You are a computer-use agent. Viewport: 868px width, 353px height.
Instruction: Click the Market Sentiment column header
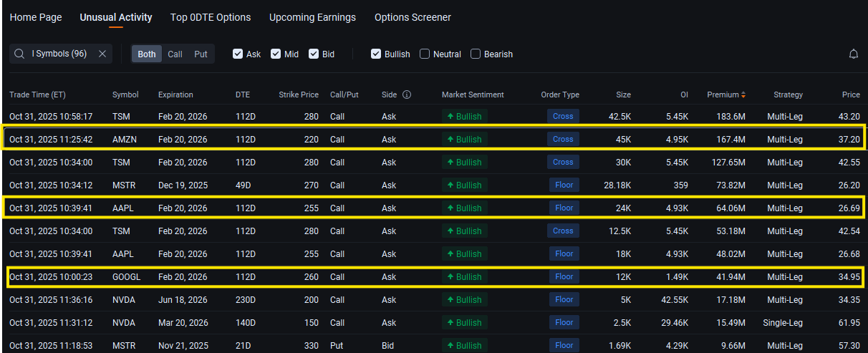click(x=473, y=95)
